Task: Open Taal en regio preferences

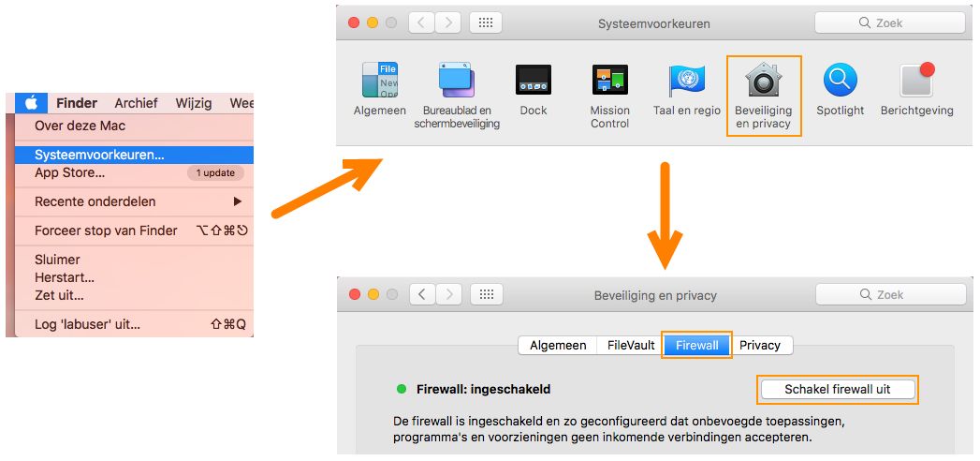Action: click(x=687, y=89)
